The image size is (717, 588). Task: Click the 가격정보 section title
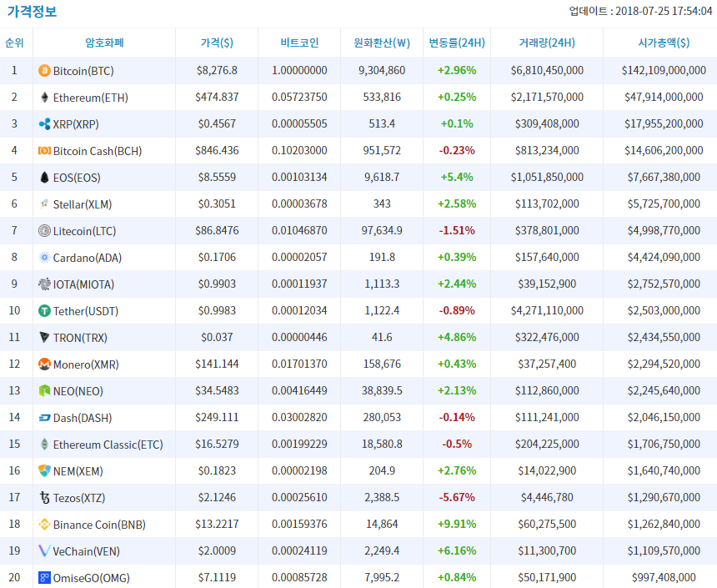(32, 11)
